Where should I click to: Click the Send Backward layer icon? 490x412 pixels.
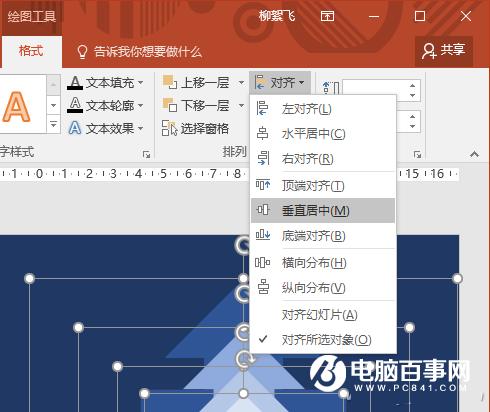170,105
